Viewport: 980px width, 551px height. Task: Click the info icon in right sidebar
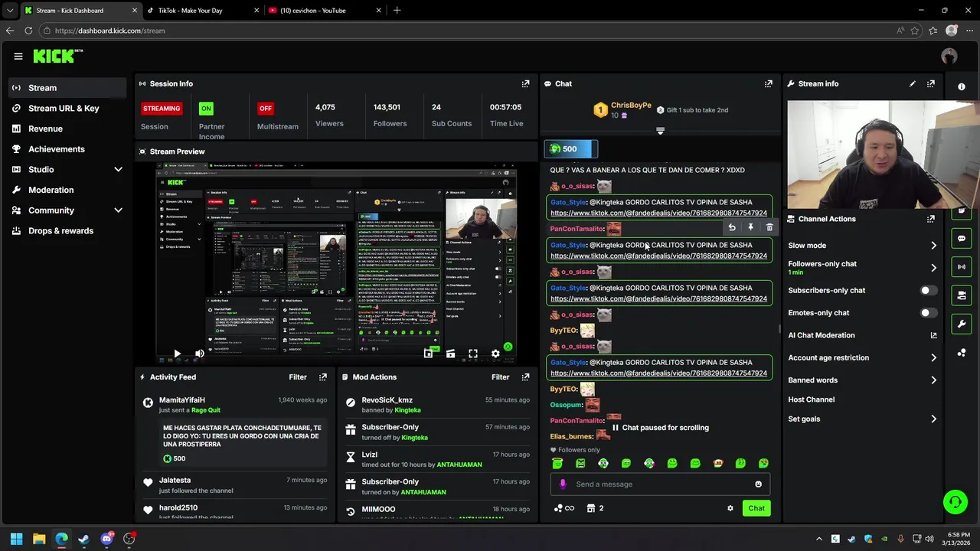pyautogui.click(x=962, y=86)
